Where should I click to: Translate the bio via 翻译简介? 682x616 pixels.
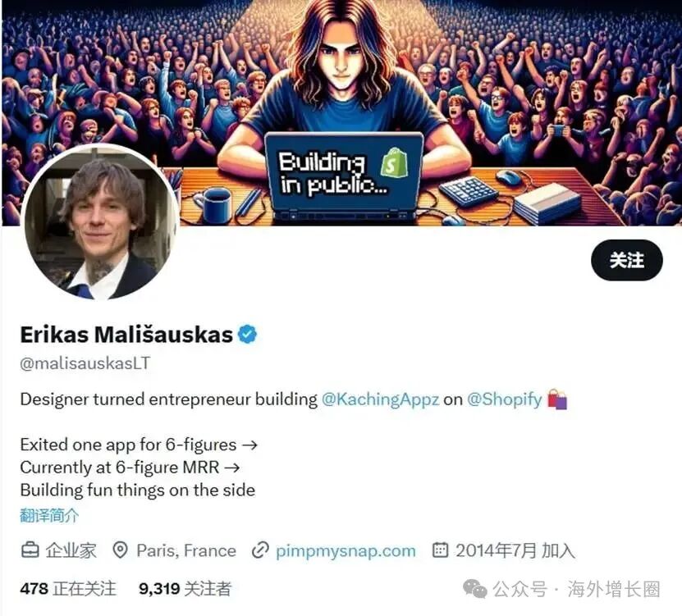tap(49, 516)
